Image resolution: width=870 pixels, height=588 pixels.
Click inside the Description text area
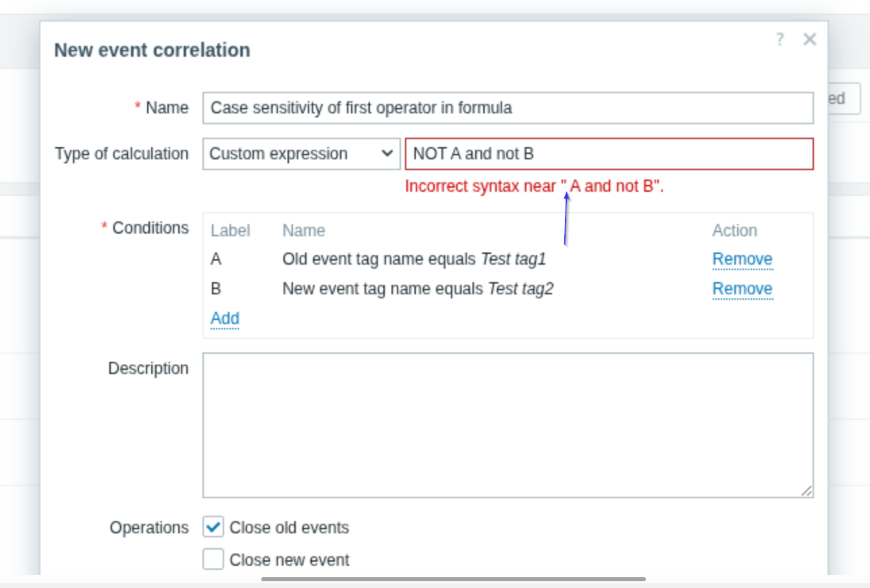click(x=508, y=425)
